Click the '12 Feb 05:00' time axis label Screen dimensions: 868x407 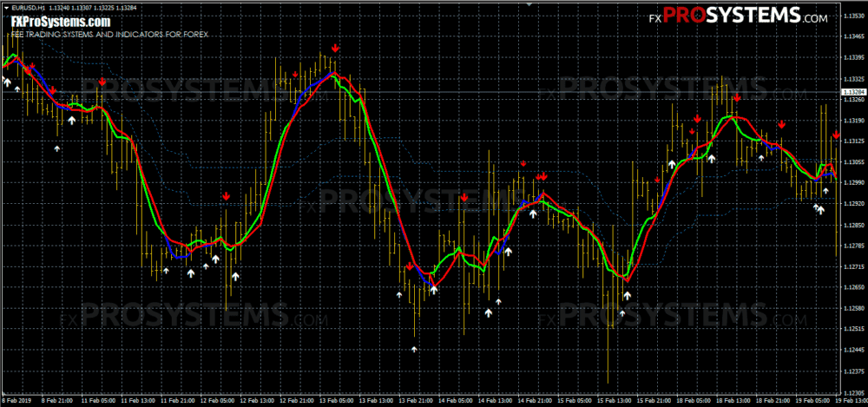click(216, 400)
